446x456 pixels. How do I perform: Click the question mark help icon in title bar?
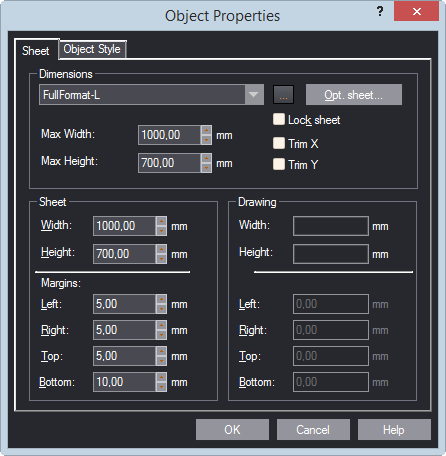point(380,11)
